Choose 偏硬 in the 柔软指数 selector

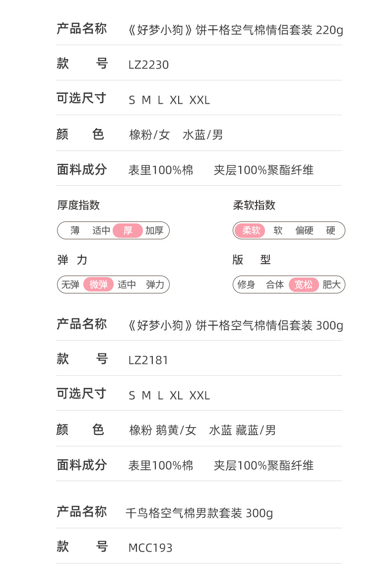click(304, 230)
